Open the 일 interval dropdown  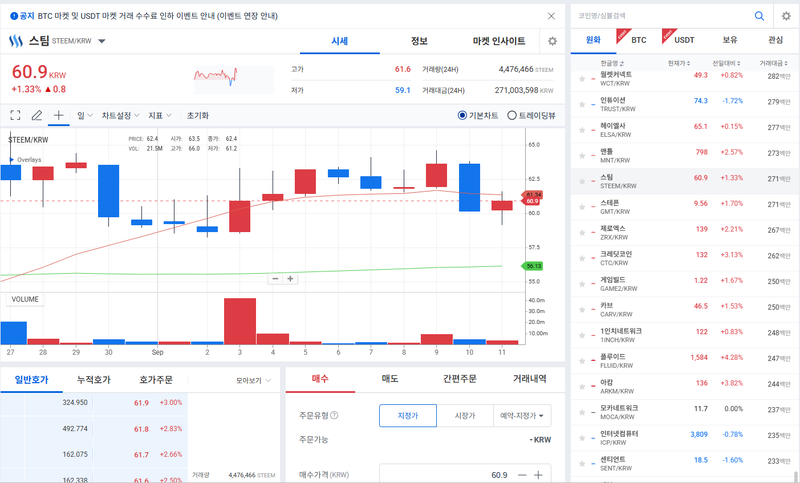point(85,116)
